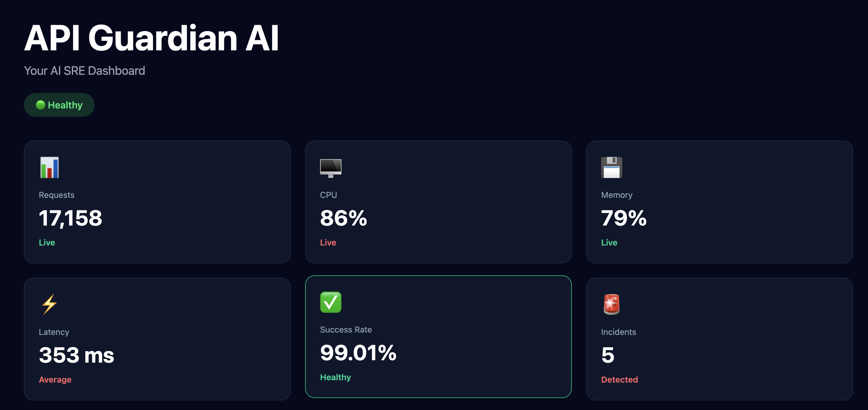
Task: Click the green checkmark Success Rate icon
Action: tap(330, 302)
